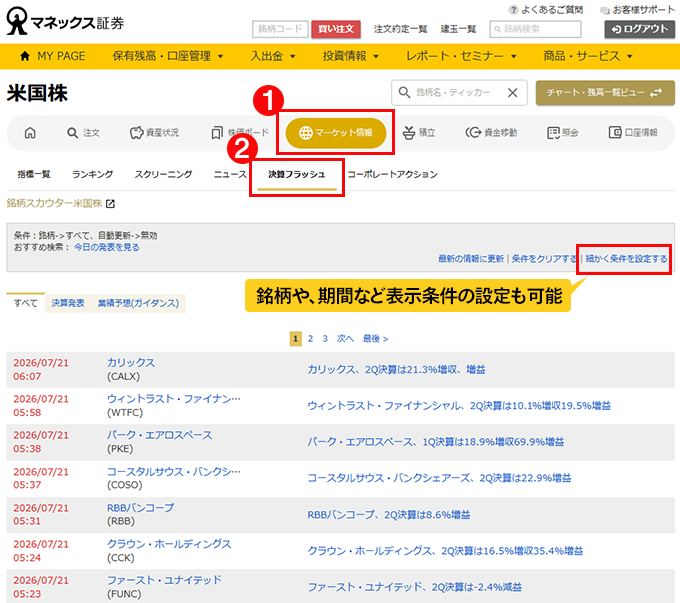Expand 投資情報 menu
The image size is (680, 603).
pyautogui.click(x=350, y=56)
